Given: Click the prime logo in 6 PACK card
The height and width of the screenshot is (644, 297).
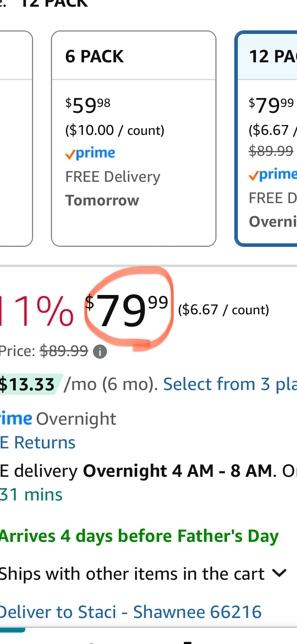Looking at the screenshot, I should click(x=90, y=153).
